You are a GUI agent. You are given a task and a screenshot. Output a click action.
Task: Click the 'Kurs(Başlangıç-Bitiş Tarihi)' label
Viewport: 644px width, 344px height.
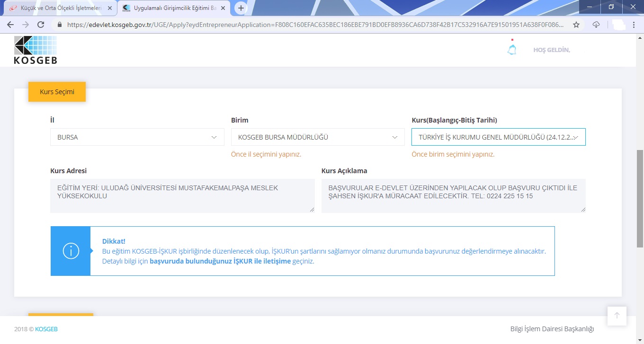454,120
